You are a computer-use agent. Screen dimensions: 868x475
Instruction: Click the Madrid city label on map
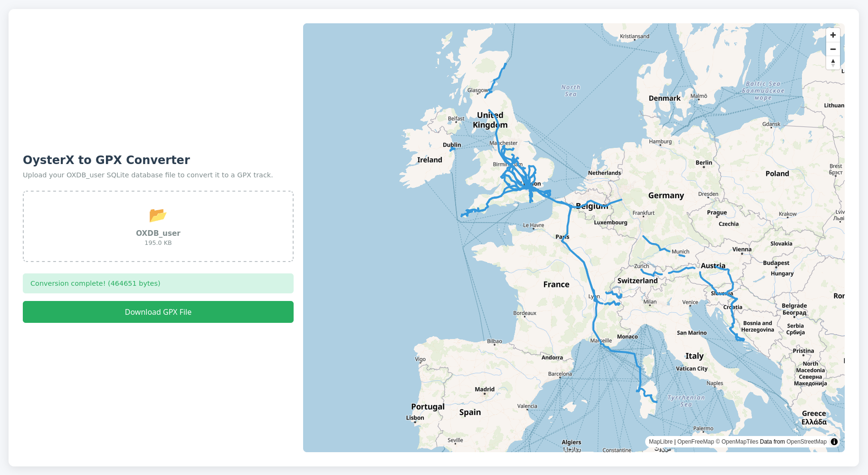[x=485, y=389]
